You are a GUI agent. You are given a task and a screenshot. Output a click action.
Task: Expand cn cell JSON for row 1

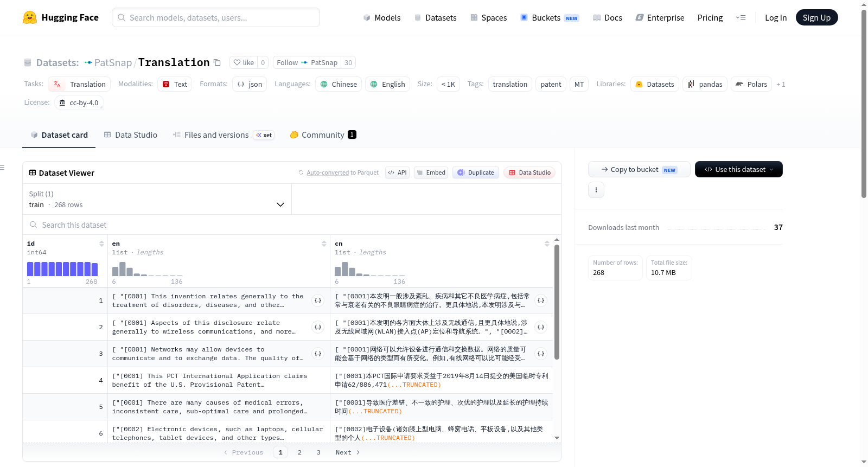point(541,300)
